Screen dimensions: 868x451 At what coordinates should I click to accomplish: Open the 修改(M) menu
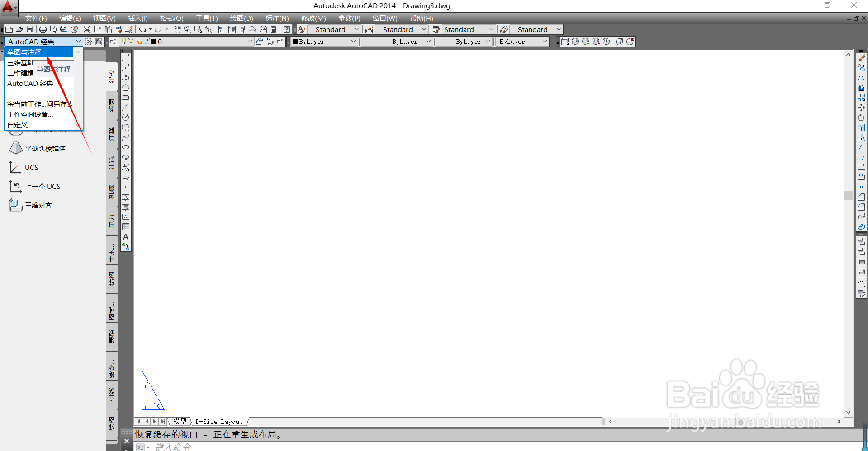pos(313,18)
